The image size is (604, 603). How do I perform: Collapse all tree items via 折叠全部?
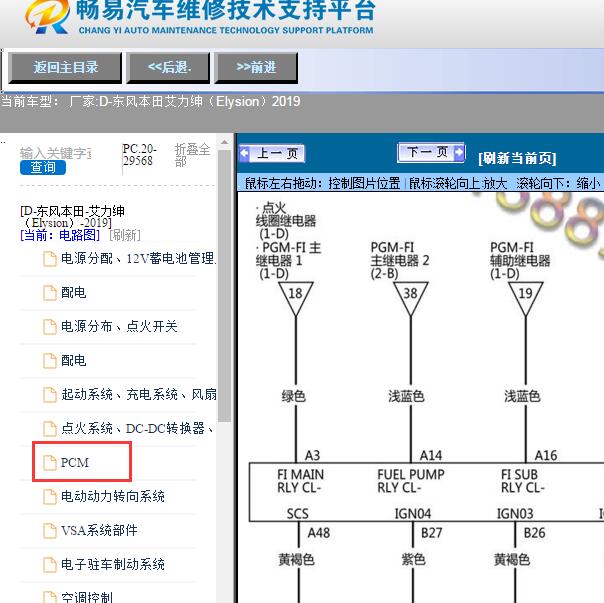click(193, 155)
